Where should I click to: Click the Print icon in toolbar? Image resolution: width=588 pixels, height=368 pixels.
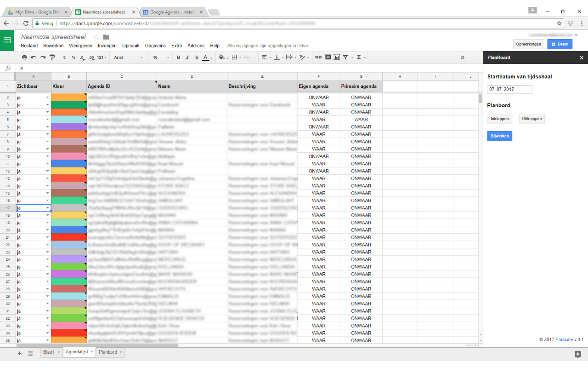point(24,57)
